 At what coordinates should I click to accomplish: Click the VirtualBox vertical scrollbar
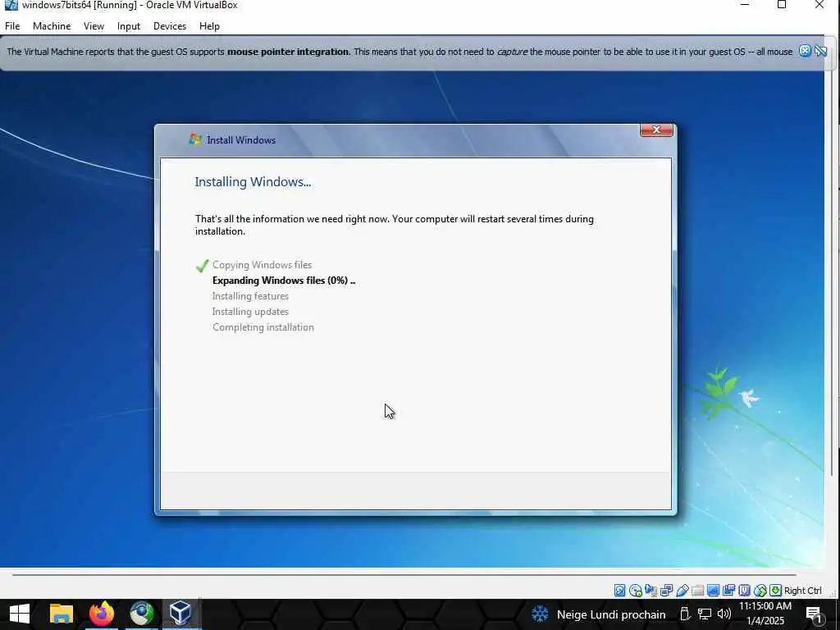(x=832, y=273)
